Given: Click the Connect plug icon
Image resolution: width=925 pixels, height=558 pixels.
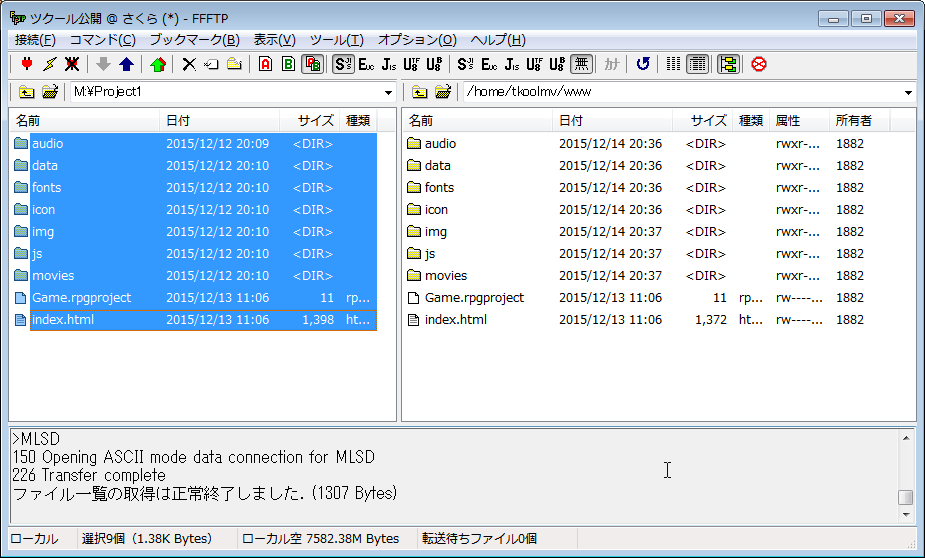Looking at the screenshot, I should [27, 64].
